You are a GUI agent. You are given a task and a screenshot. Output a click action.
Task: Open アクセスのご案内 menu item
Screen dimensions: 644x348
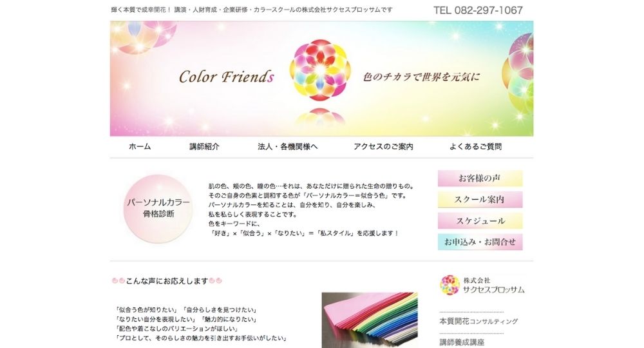point(383,147)
